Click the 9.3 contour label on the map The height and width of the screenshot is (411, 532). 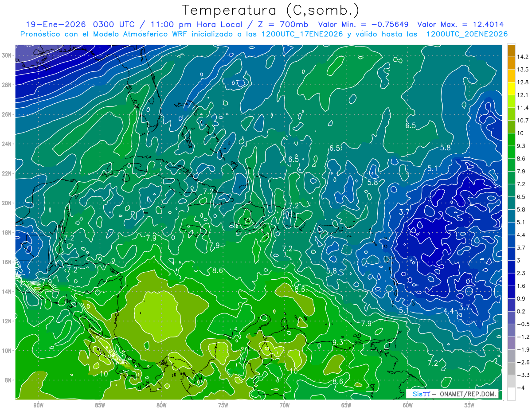337,342
